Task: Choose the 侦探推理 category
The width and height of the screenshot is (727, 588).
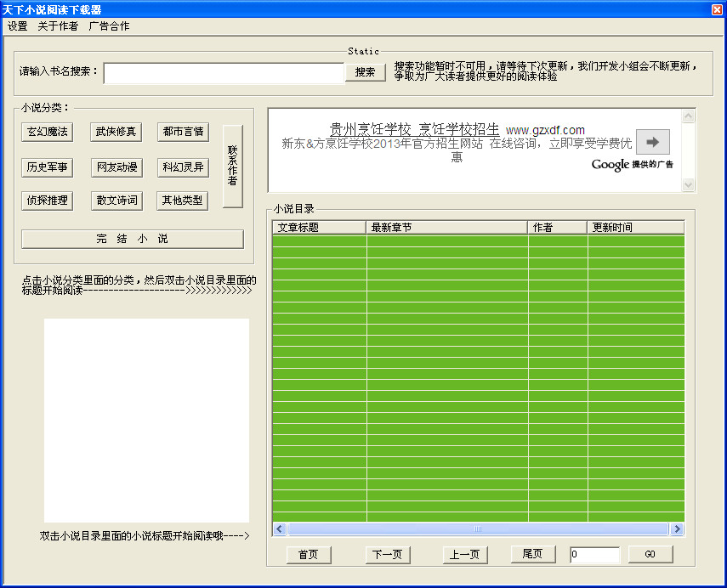Action: (47, 201)
